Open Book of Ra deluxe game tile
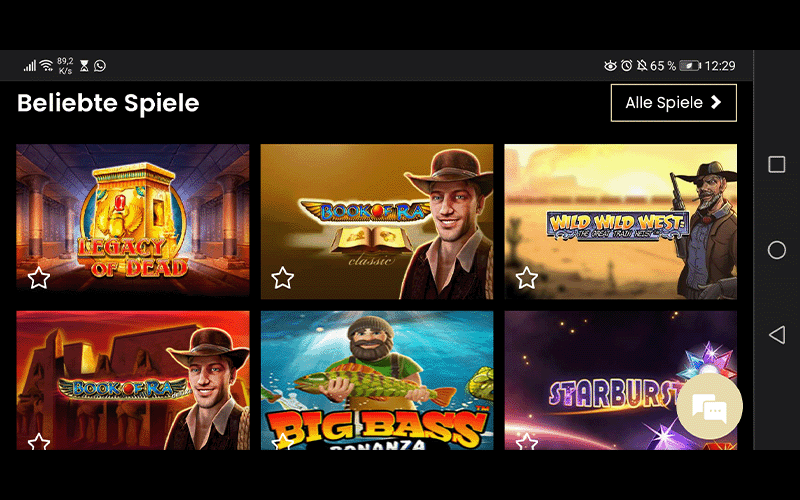This screenshot has height=500, width=800. 133,380
